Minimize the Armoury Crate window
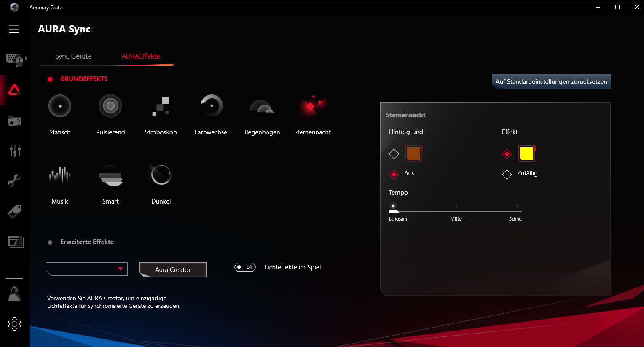644x347 pixels. pos(598,7)
